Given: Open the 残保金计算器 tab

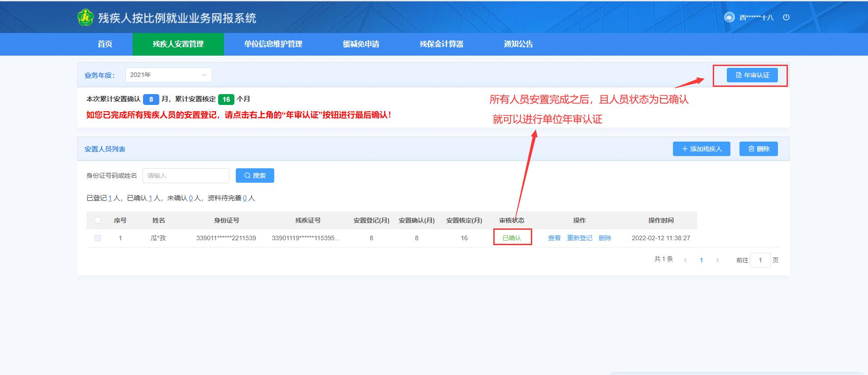Looking at the screenshot, I should (x=441, y=44).
